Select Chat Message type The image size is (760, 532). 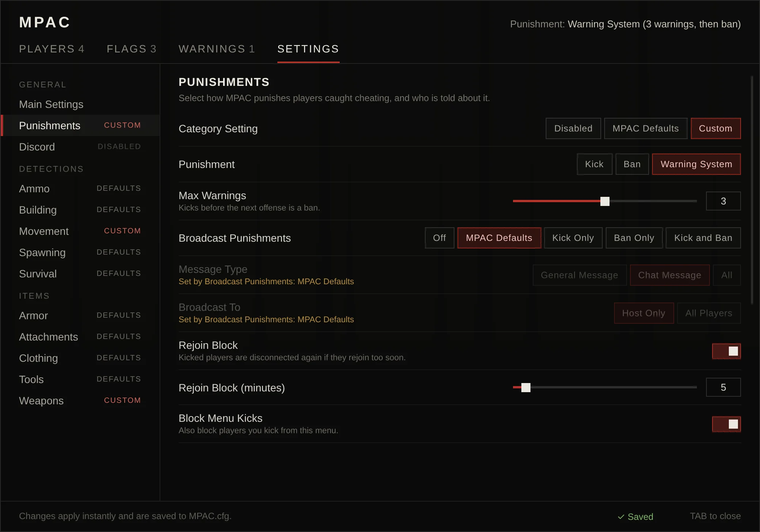click(670, 275)
